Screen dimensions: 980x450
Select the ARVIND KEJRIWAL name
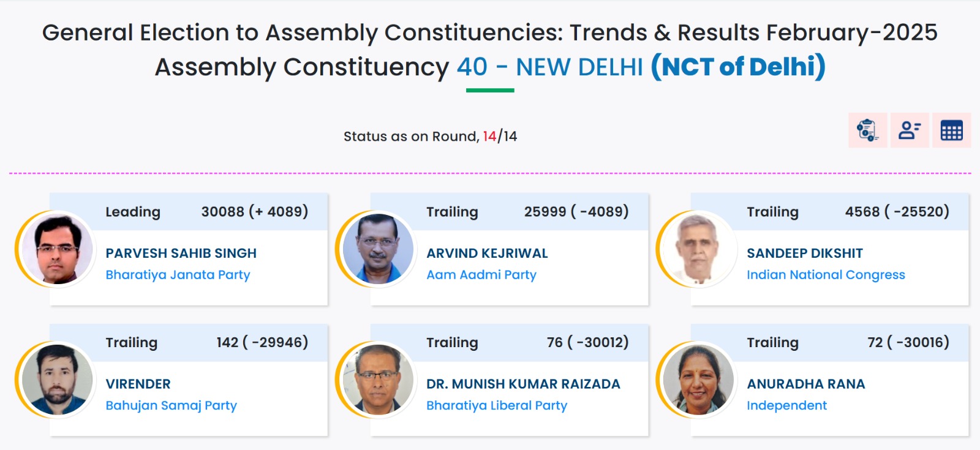point(487,253)
